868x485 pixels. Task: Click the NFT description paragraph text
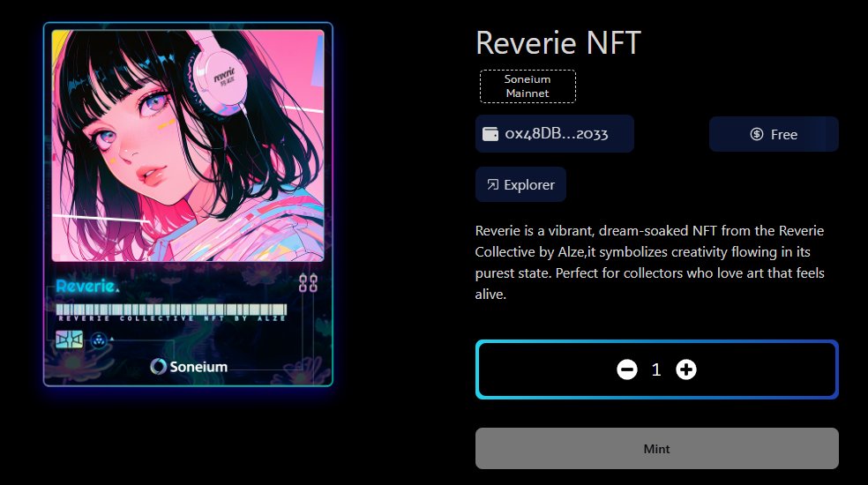(650, 263)
